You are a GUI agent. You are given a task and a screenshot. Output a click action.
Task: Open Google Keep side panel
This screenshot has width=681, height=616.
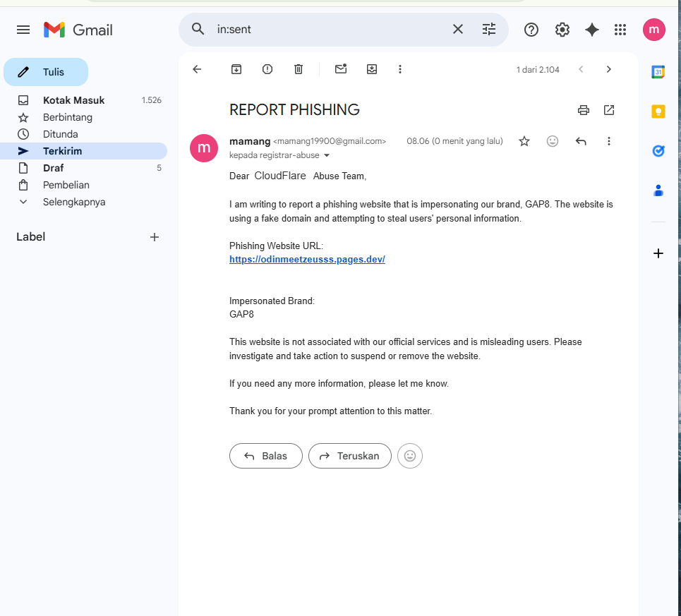[658, 111]
